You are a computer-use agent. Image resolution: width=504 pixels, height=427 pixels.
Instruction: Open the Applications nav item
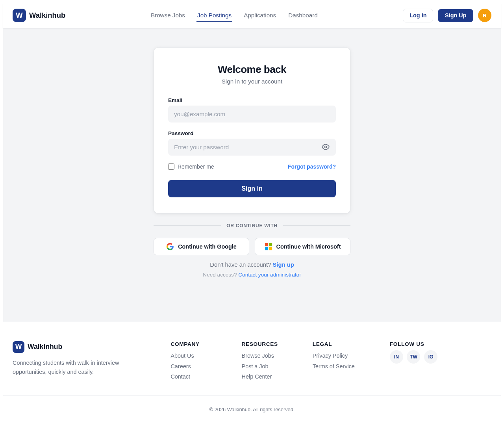click(x=260, y=15)
